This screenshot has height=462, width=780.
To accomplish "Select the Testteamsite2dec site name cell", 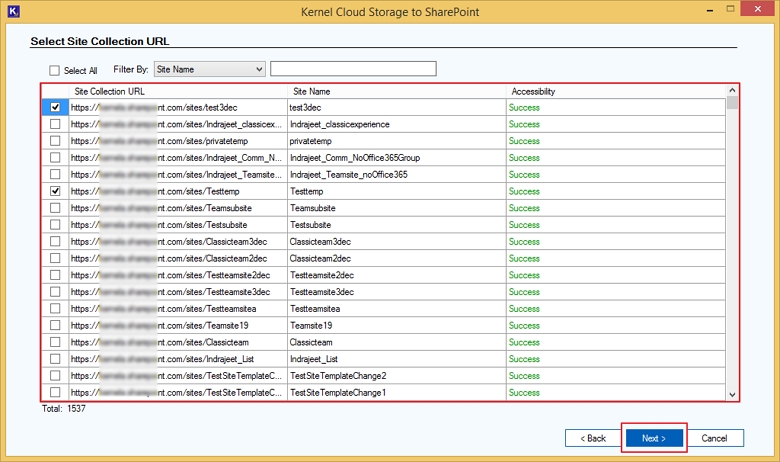I will [396, 275].
